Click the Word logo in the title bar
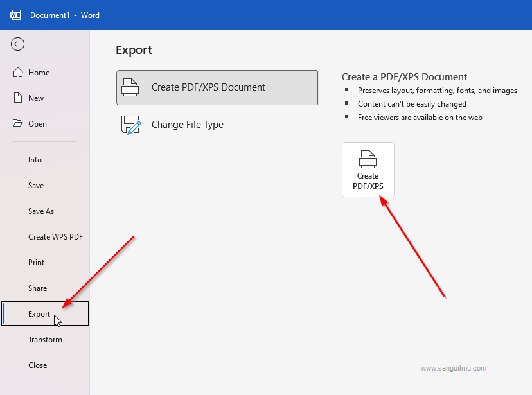532x395 pixels. 15,14
